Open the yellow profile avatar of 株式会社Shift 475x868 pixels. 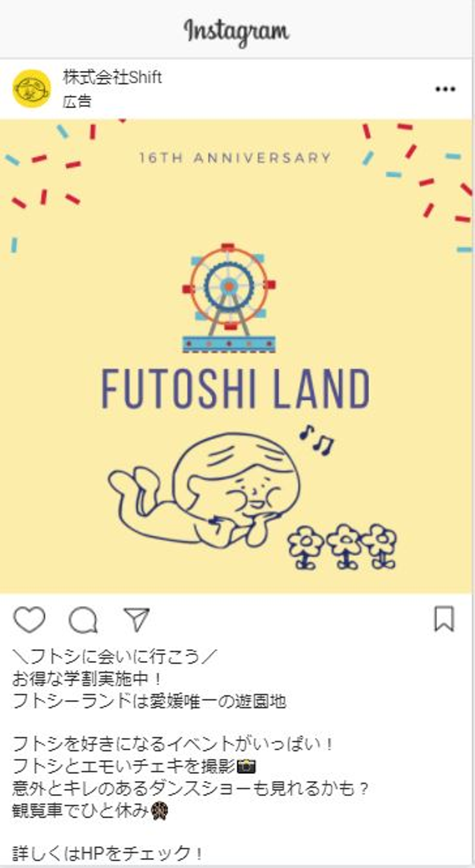[32, 89]
